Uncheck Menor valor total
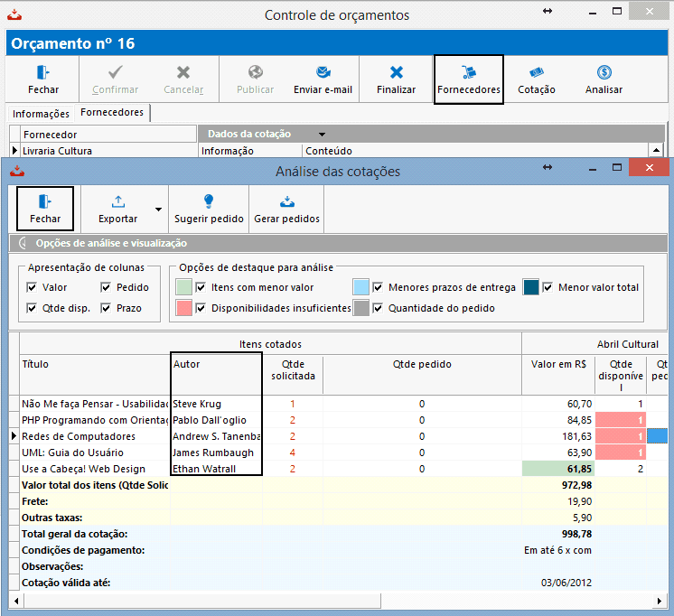The height and width of the screenshot is (616, 674). (548, 287)
